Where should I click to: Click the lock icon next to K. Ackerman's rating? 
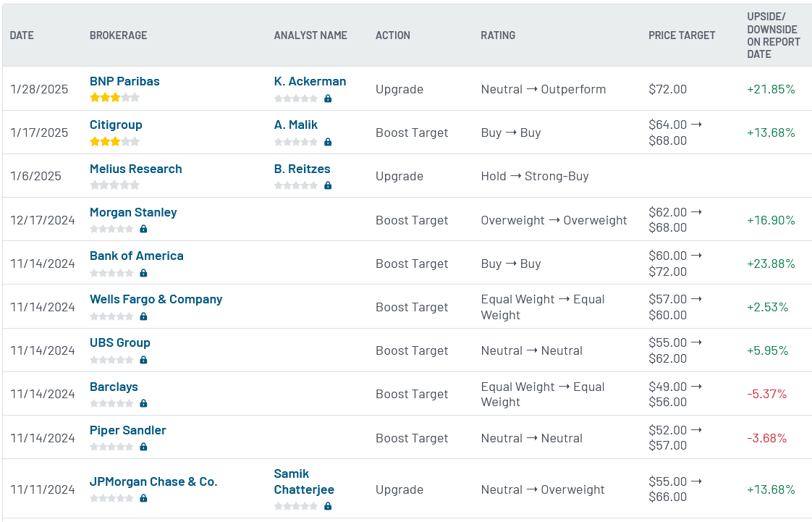pyautogui.click(x=328, y=98)
